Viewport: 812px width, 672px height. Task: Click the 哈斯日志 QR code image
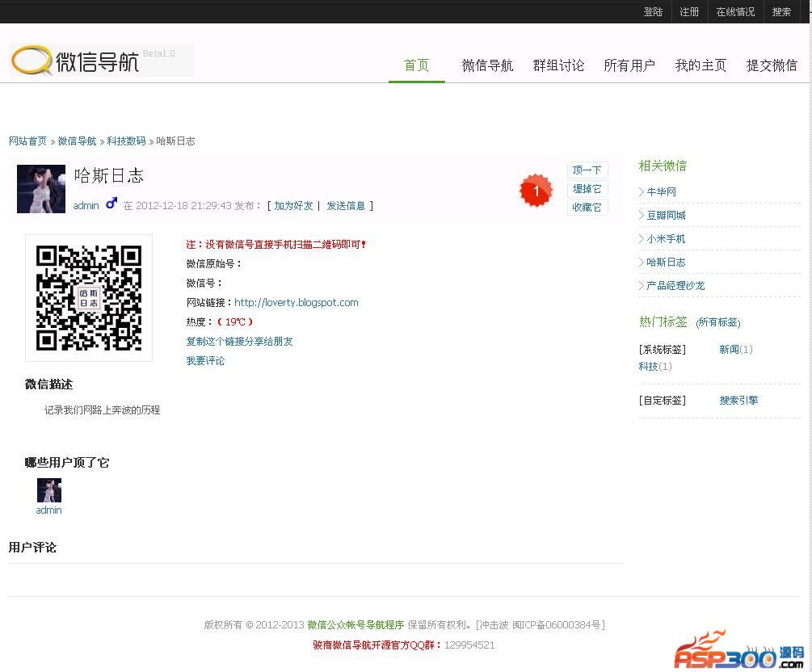click(x=89, y=298)
